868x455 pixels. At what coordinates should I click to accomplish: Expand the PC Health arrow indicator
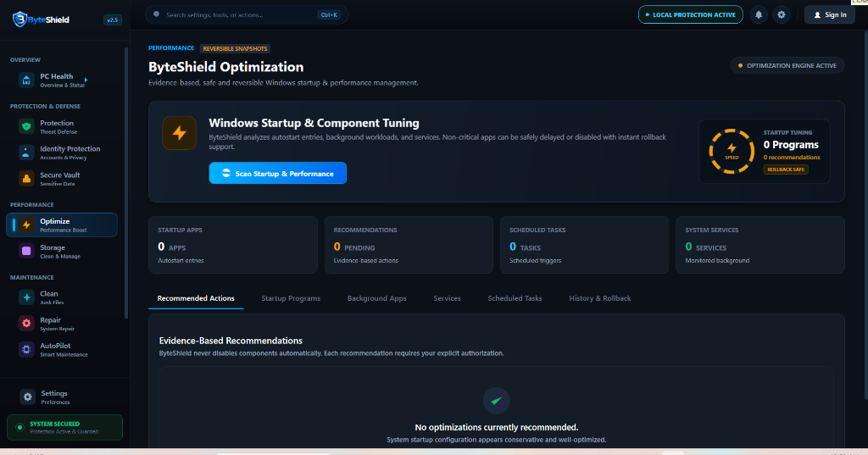[86, 80]
